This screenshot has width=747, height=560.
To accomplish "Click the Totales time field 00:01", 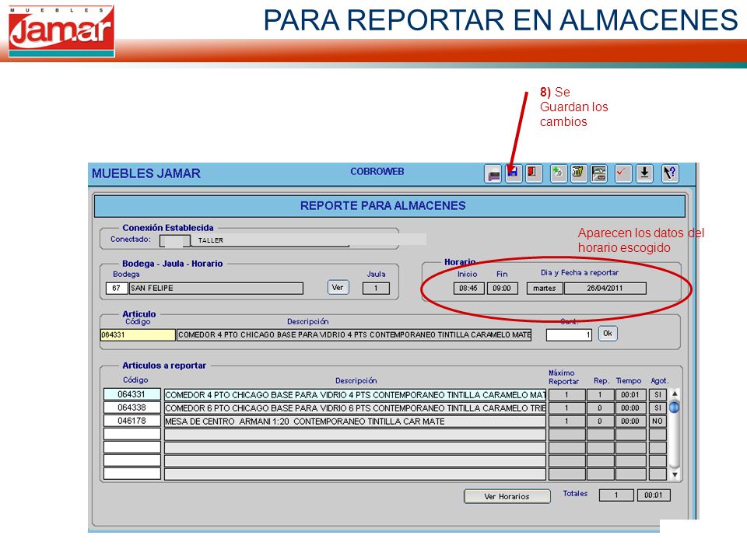I will coord(654,495).
